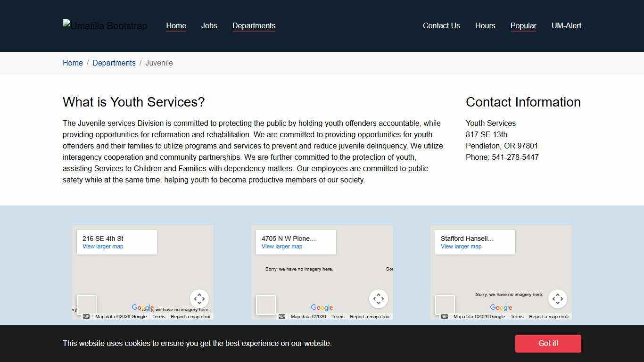Toggle satellite layer thumbnail on Stafford Hansell map
The width and height of the screenshot is (644, 362).
tap(445, 305)
